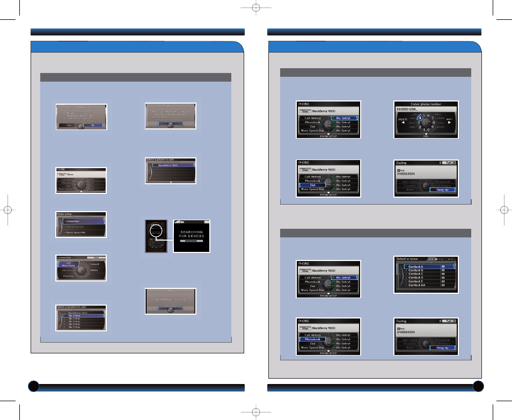Select Add New Phone on Connection screen
Screen dimensions: 512x420
click(69, 264)
